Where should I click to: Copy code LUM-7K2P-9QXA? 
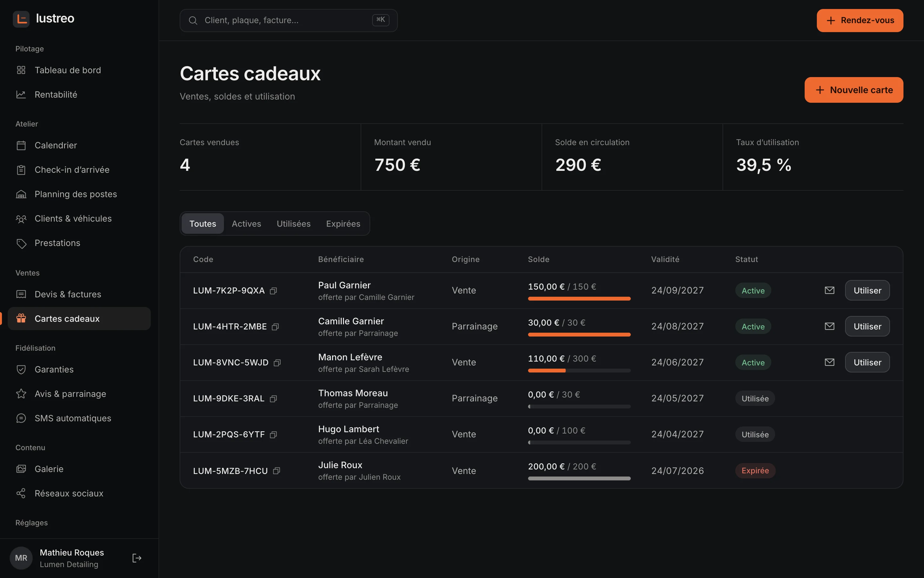click(273, 291)
